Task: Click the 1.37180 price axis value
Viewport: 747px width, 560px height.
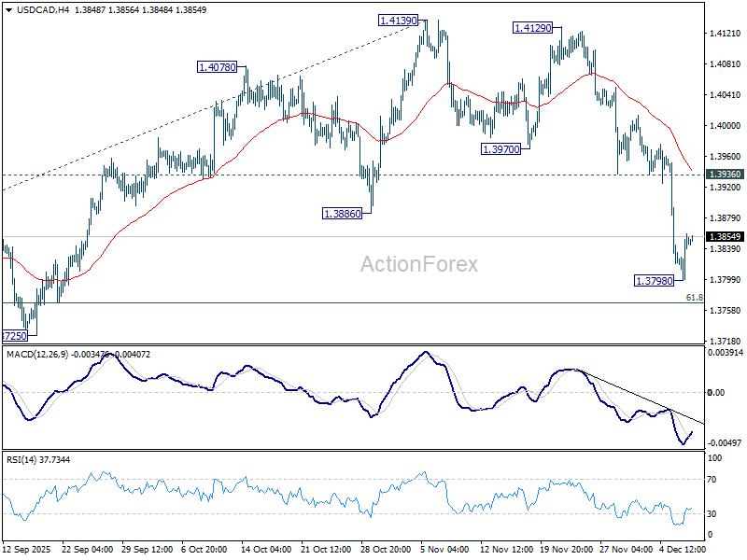Action: pyautogui.click(x=726, y=341)
